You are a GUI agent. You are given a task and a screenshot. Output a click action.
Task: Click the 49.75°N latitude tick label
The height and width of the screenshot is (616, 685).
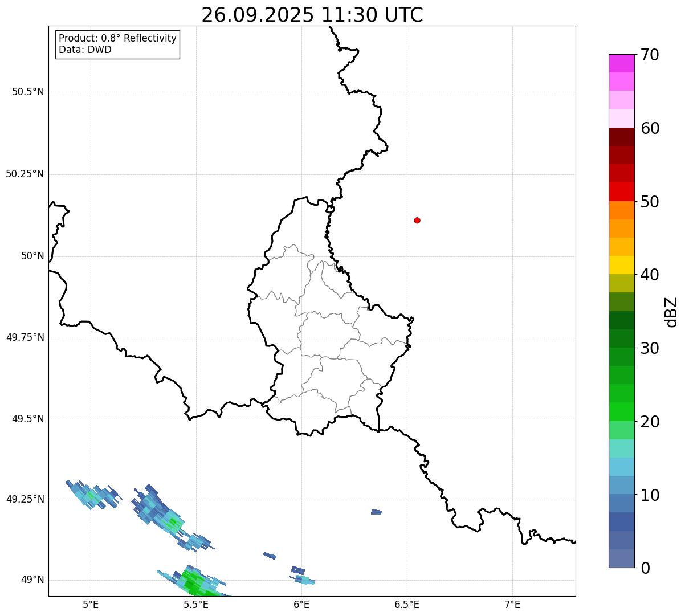(25, 337)
